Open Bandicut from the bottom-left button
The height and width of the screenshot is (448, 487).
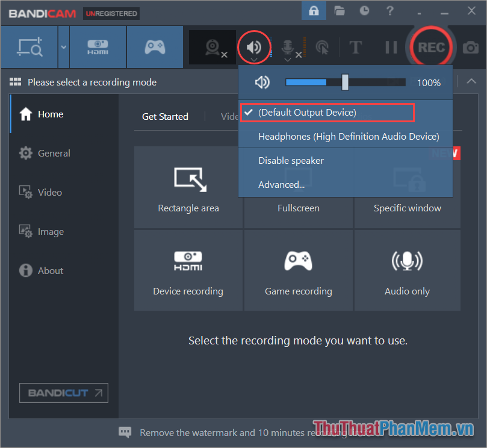(63, 393)
